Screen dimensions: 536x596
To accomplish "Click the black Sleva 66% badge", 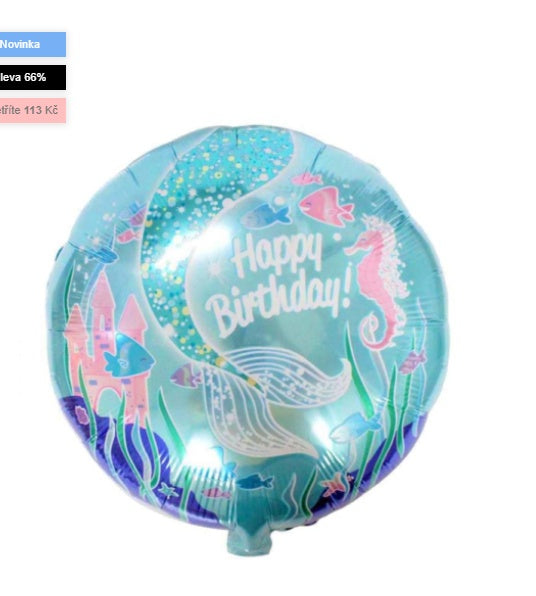I will (33, 78).
